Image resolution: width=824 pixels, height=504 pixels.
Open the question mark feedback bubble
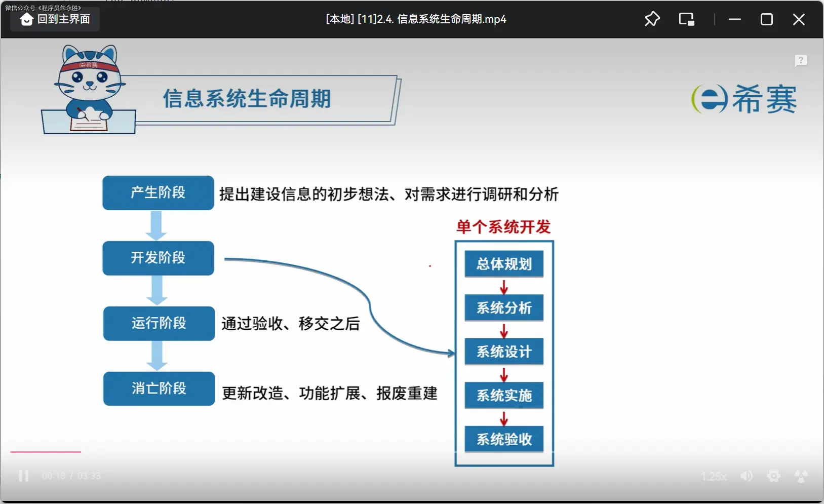(800, 61)
